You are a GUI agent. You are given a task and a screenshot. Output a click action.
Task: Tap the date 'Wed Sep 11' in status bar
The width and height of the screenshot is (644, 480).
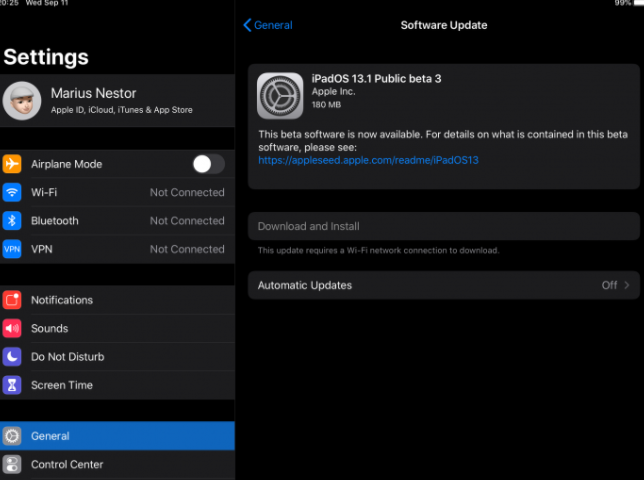point(47,3)
